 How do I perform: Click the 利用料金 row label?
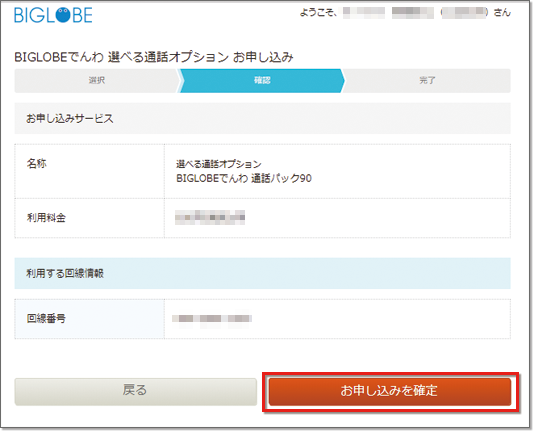point(46,218)
